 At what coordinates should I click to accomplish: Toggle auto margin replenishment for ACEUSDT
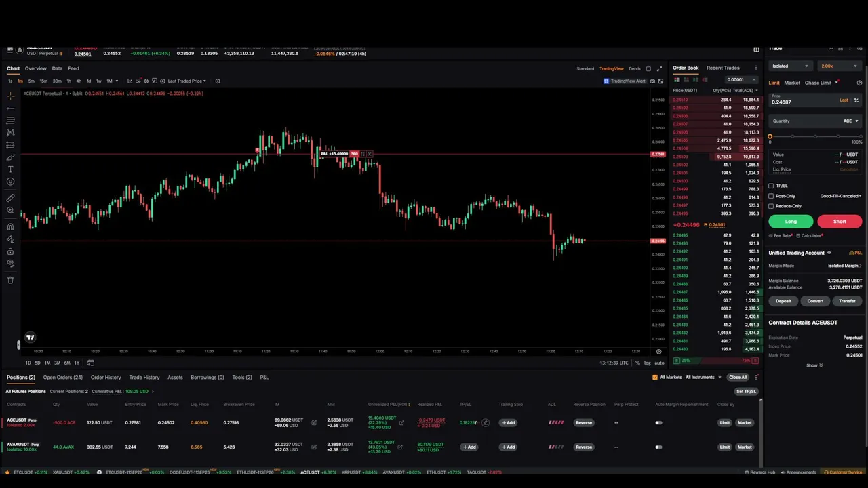658,422
